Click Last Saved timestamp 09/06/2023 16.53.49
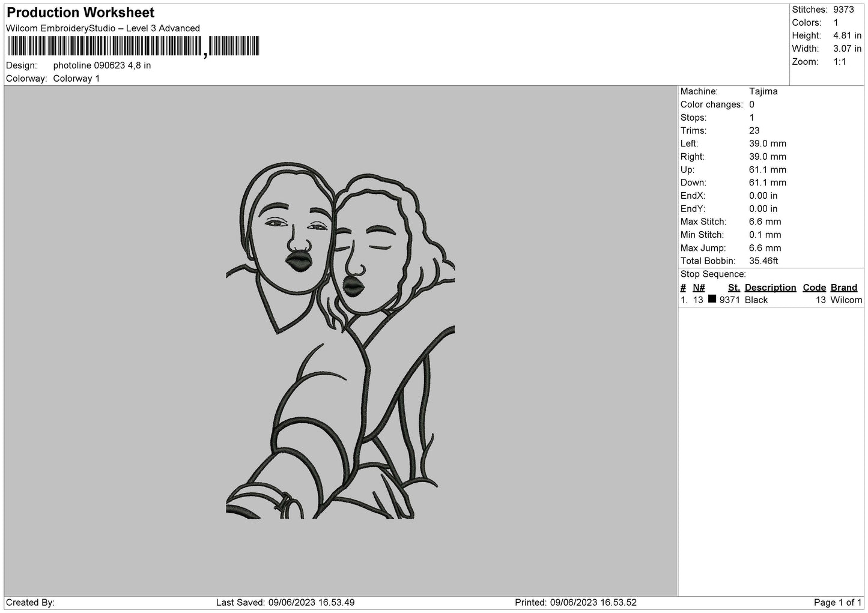Image resolution: width=868 pixels, height=613 pixels. [x=311, y=603]
